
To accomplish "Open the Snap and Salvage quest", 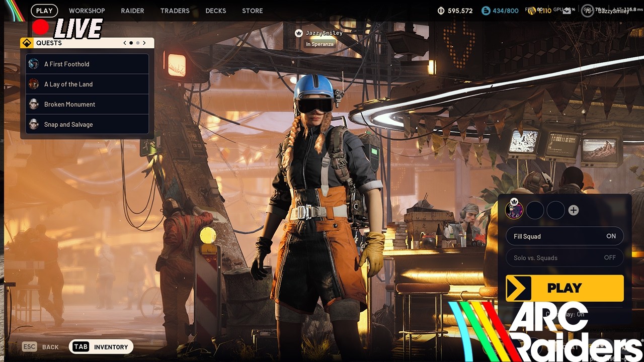I will 87,124.
